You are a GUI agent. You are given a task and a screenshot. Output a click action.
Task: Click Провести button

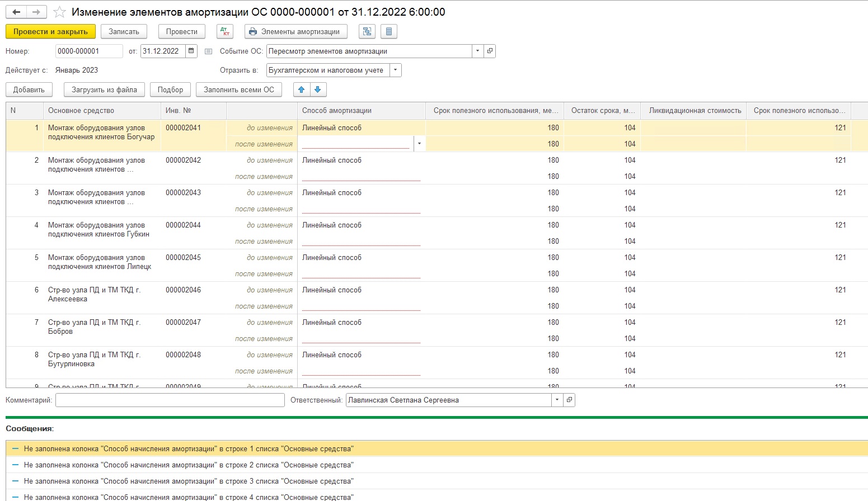tap(182, 32)
